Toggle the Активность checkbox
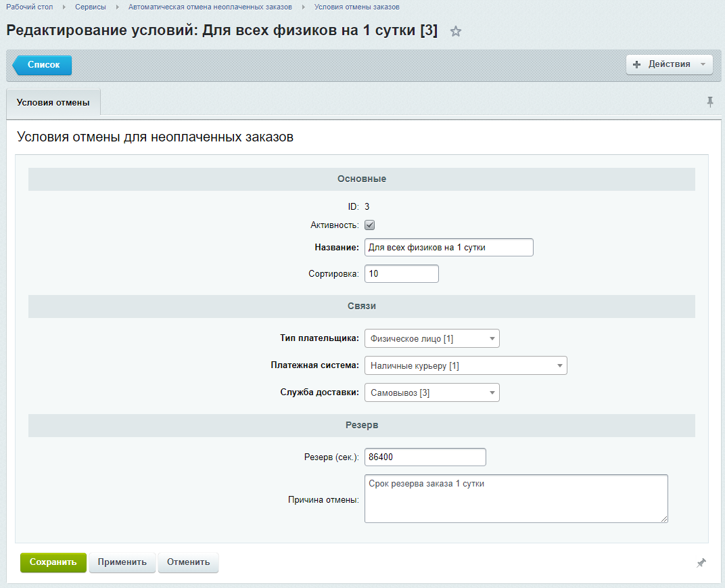This screenshot has width=725, height=588. coord(370,225)
